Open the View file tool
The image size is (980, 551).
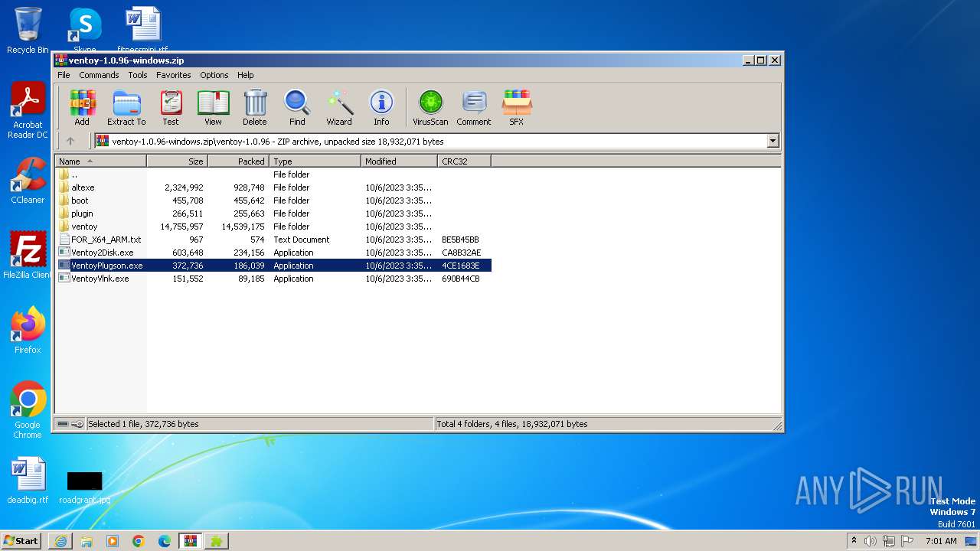pyautogui.click(x=213, y=108)
